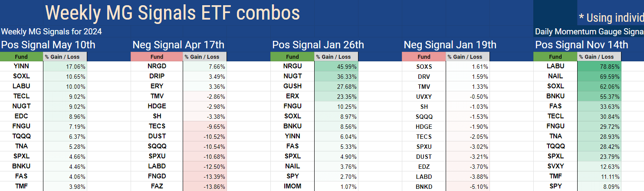Click the Weekly MG Signals ETF combos title

(172, 13)
